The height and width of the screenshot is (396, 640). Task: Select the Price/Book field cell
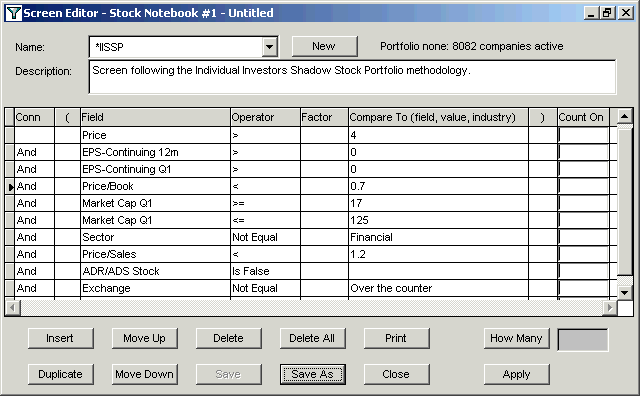[155, 186]
